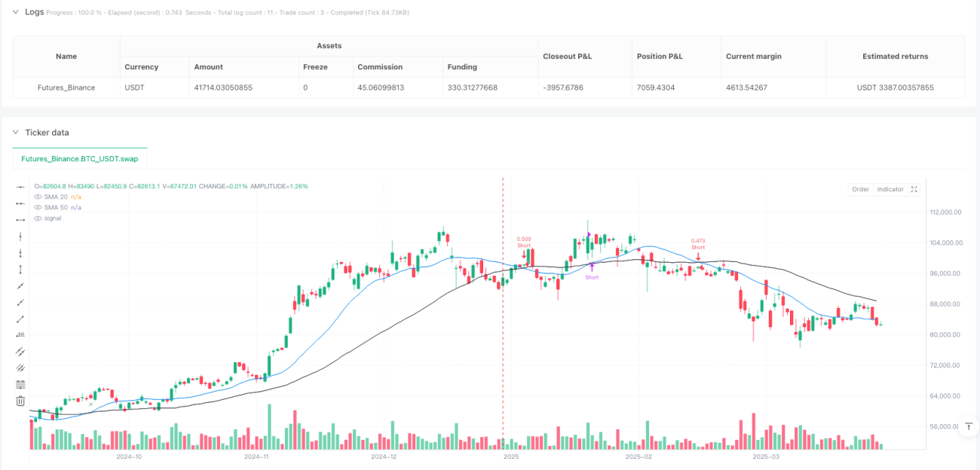980x470 pixels.
Task: Click the fullscreen icon next to Indicator
Action: pos(914,189)
